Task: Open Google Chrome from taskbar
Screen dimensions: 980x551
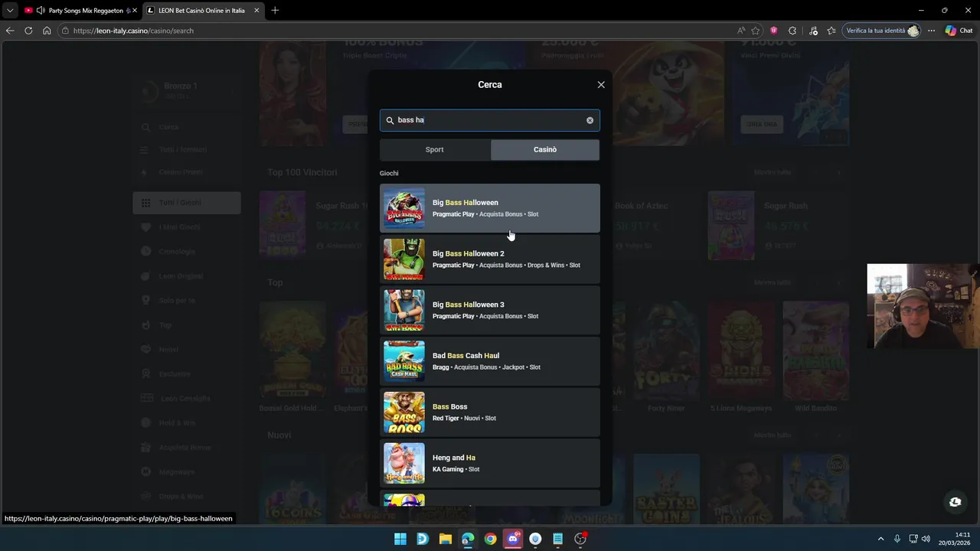Action: (490, 539)
